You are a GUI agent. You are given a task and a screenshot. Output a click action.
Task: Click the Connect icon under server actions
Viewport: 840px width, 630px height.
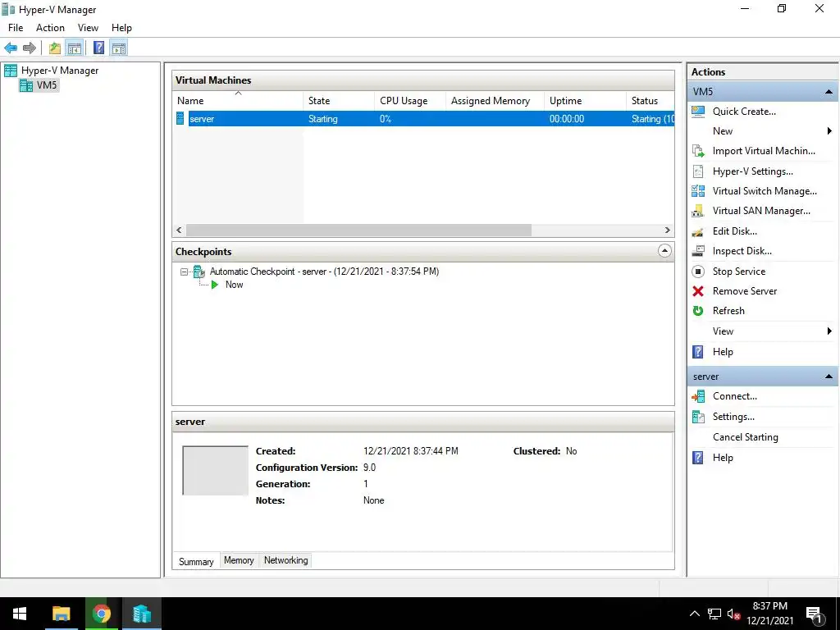coord(698,396)
